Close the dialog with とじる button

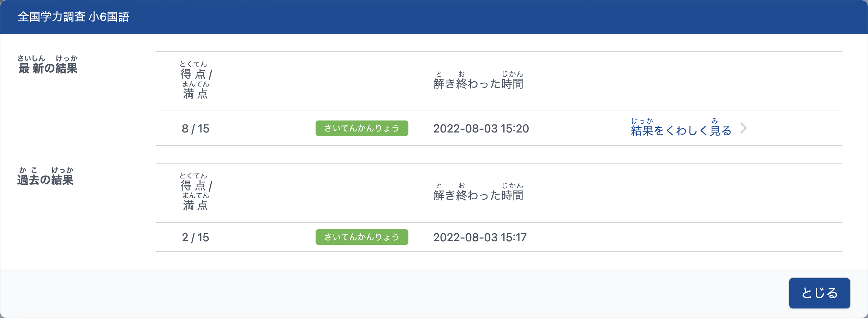pos(819,293)
